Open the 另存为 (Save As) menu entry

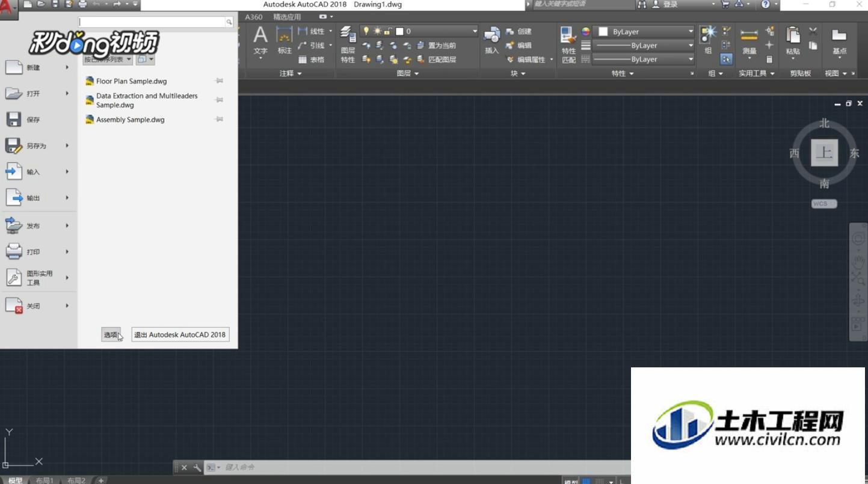pos(38,146)
